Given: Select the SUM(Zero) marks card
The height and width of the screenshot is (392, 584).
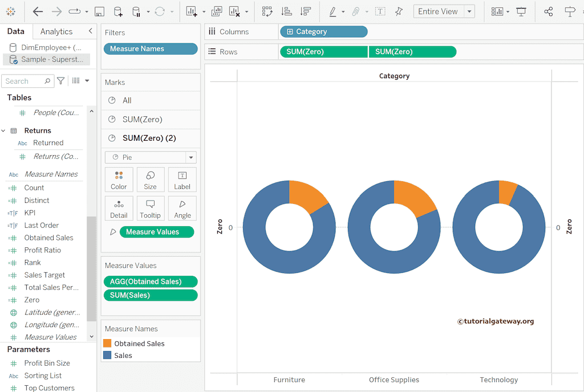Looking at the screenshot, I should click(x=151, y=120).
